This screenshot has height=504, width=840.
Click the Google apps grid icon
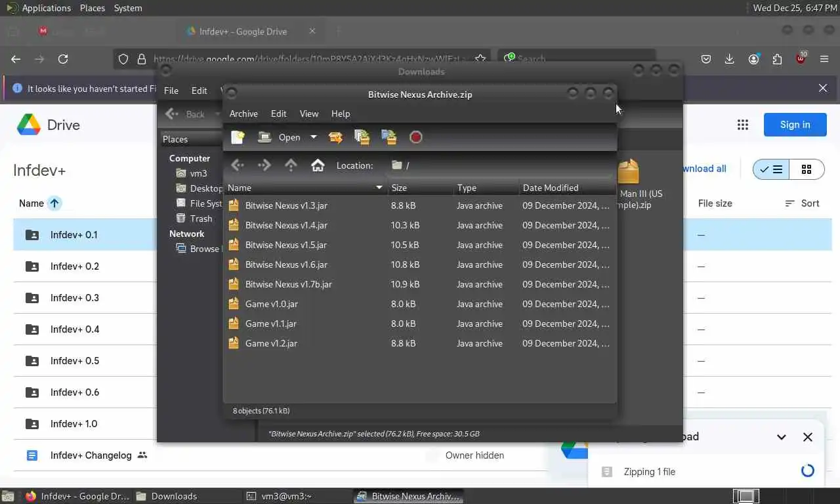743,125
